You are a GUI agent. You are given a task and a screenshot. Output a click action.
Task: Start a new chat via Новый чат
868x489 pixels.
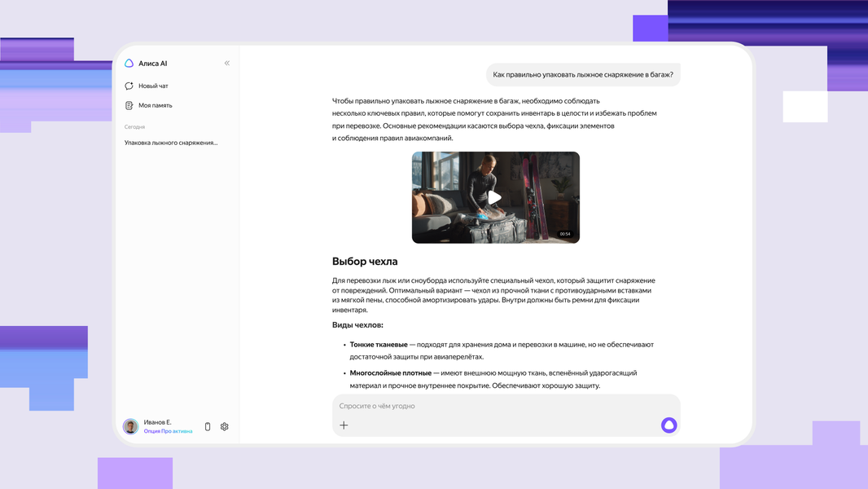[x=147, y=86]
